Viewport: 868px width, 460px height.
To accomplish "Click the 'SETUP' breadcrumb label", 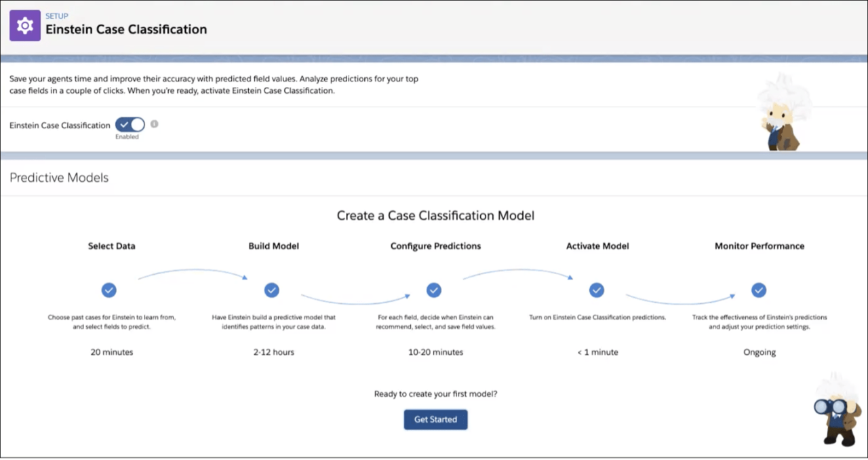I will point(56,16).
